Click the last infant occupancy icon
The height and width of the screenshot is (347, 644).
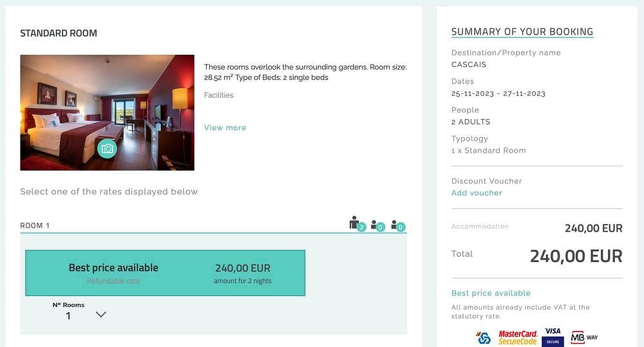[398, 225]
